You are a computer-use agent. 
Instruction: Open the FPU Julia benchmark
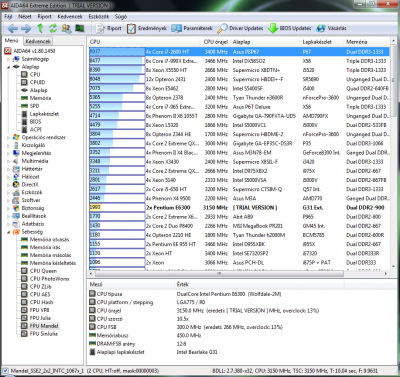coord(36,318)
